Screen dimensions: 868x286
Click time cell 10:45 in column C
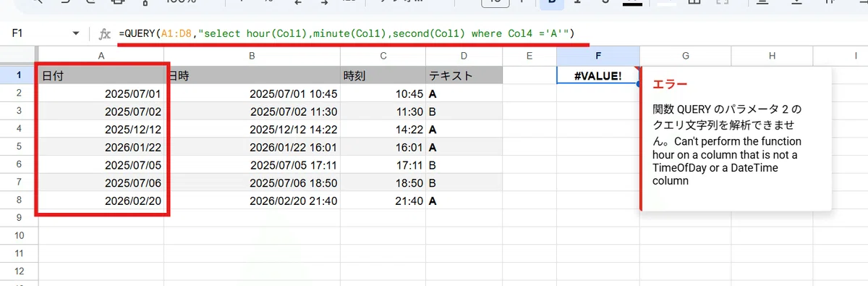coord(383,93)
